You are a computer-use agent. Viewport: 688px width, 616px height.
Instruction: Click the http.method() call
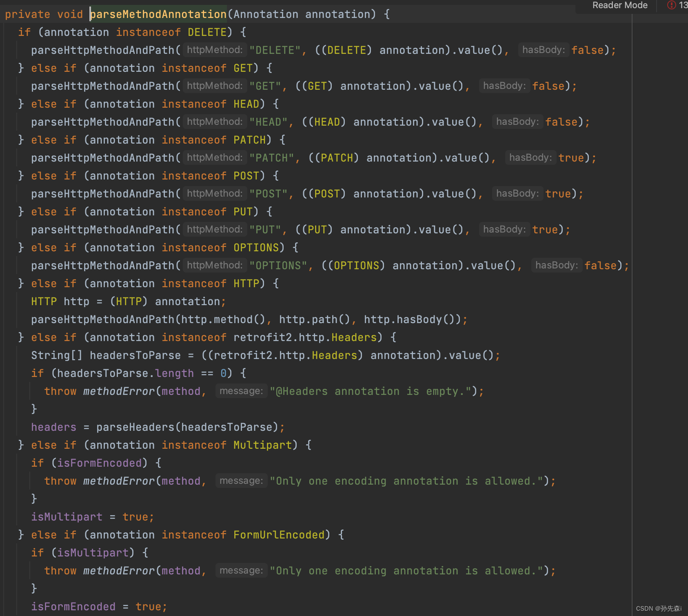224,319
